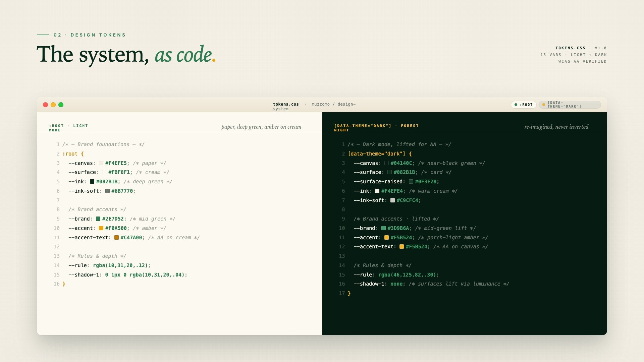The width and height of the screenshot is (644, 362).
Task: Click the hex value #F0A500
Action: pos(116,228)
